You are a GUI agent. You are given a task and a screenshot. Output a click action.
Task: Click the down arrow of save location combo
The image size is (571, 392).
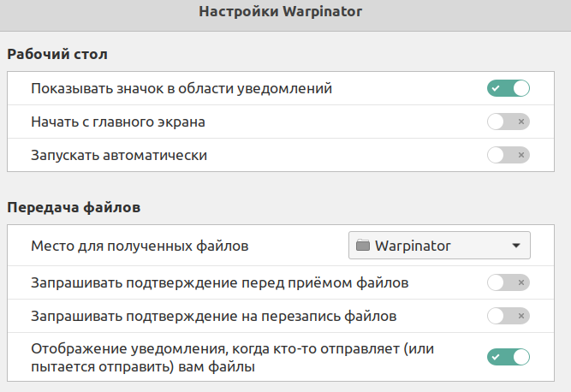515,246
